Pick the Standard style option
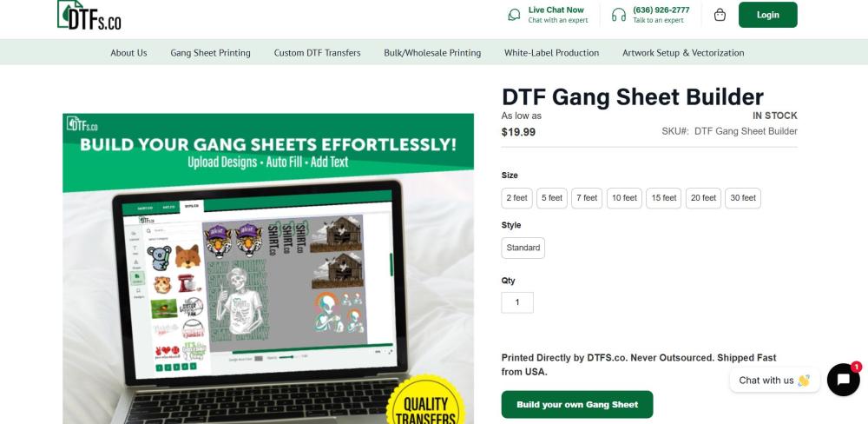 coord(523,248)
